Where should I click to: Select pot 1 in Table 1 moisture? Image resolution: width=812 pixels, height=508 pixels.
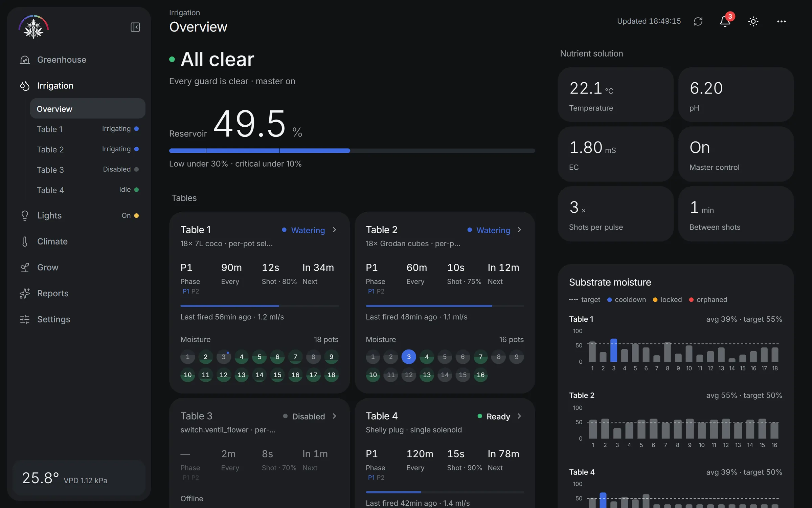coord(187,357)
